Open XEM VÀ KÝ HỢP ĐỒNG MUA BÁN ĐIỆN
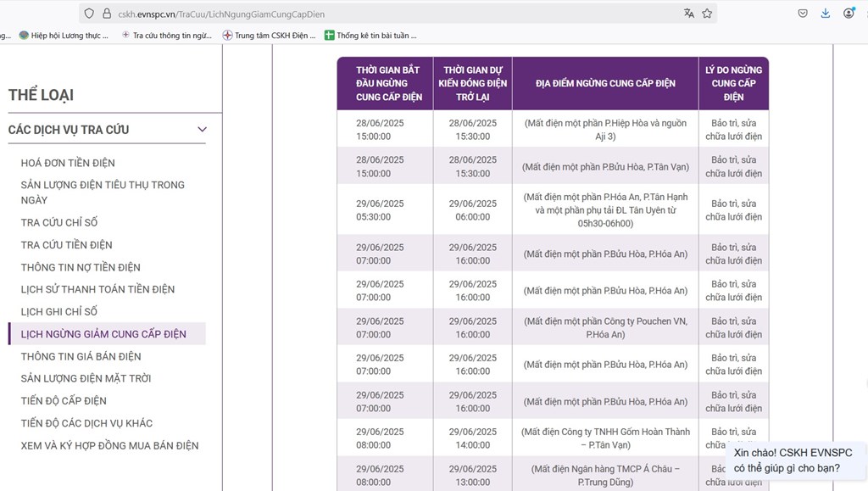Screen dimensions: 868x491 (109, 446)
